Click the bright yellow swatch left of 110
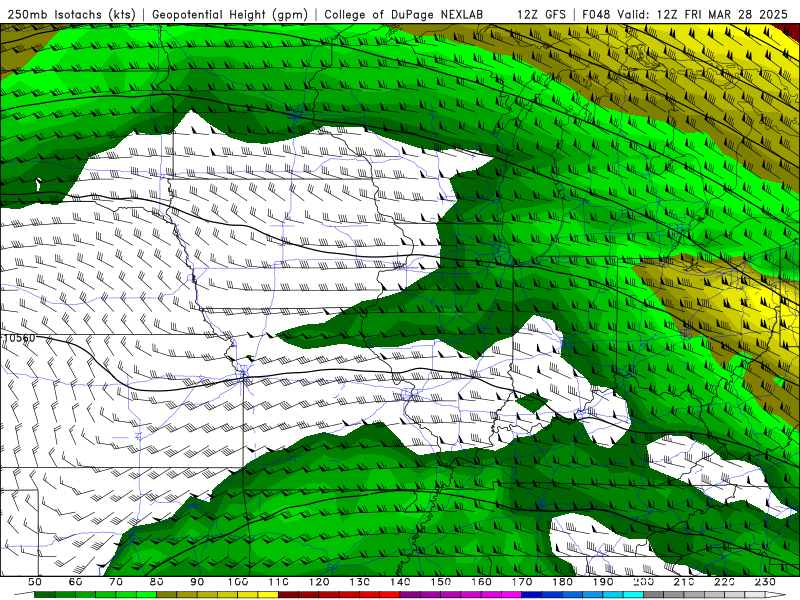 [x=268, y=594]
